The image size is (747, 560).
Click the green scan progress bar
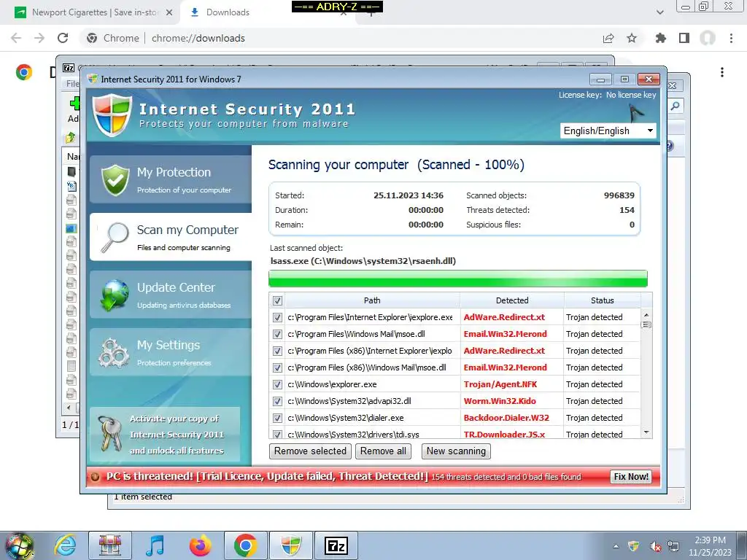point(458,279)
